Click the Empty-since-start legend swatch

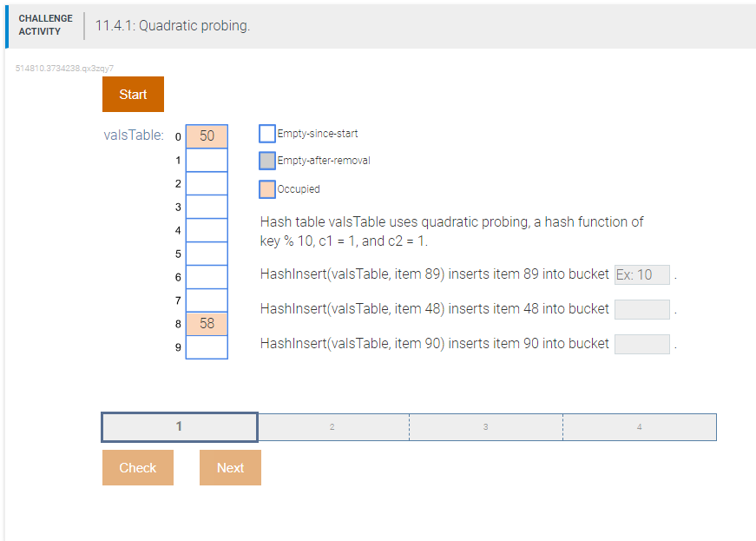click(268, 134)
